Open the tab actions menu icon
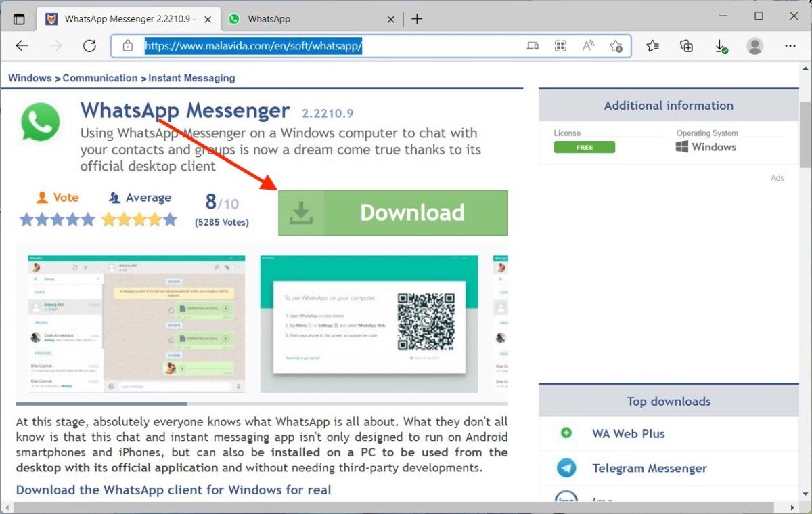This screenshot has width=812, height=514. [x=19, y=19]
